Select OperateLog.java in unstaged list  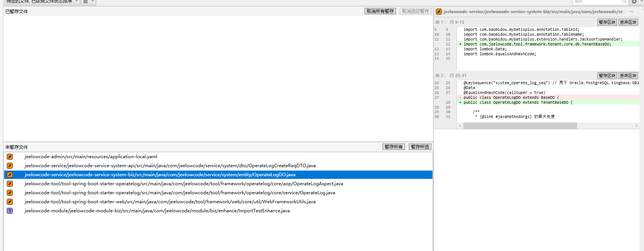click(x=180, y=193)
